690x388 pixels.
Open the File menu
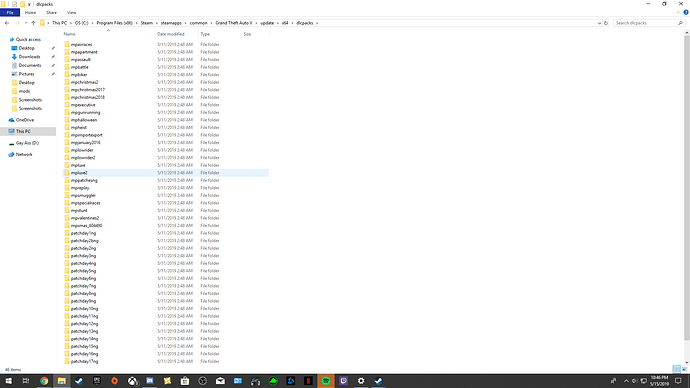pyautogui.click(x=10, y=12)
